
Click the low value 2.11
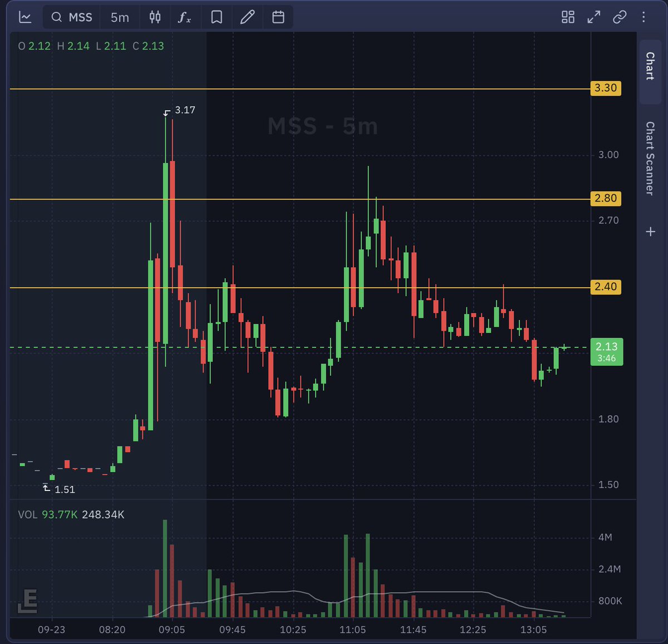(x=115, y=46)
